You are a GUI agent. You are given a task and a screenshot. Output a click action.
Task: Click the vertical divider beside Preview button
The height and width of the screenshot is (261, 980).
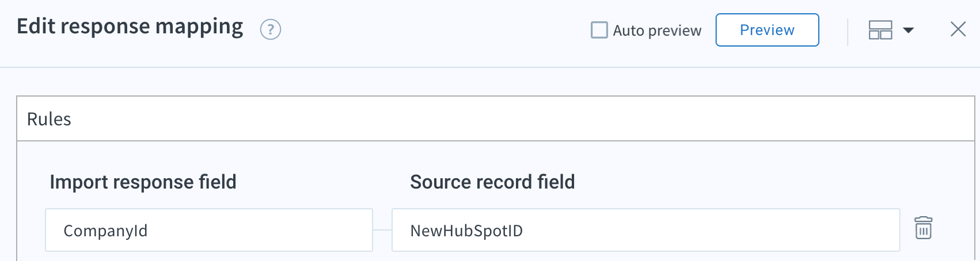848,32
